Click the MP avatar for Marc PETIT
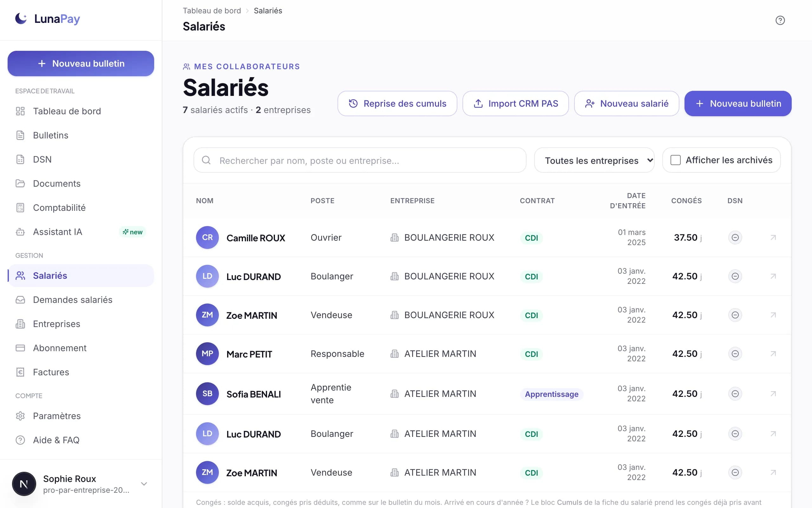Viewport: 812px width, 508px height. pyautogui.click(x=207, y=354)
